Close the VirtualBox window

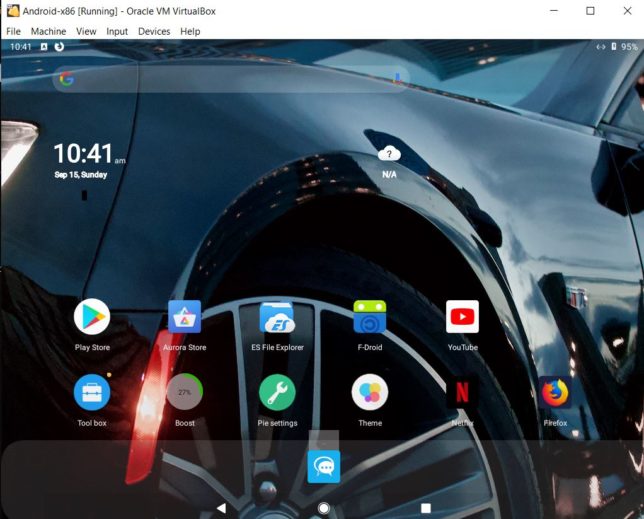627,11
